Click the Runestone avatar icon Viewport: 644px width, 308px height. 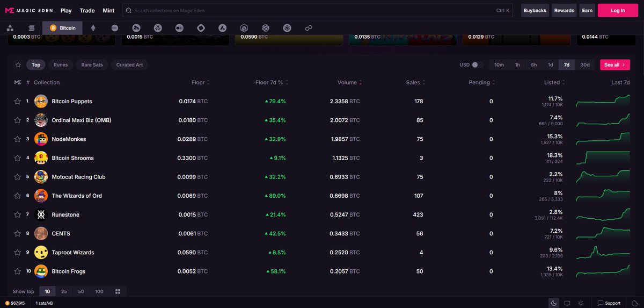[x=41, y=214]
